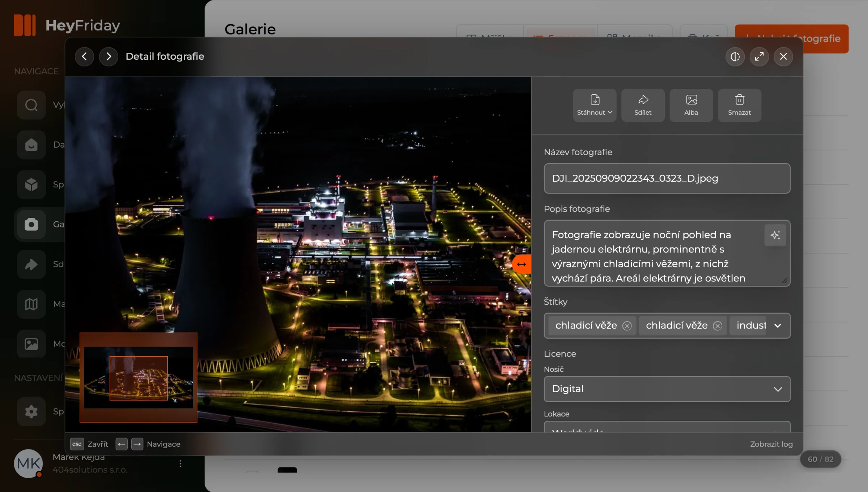Viewport: 868px width, 492px height.
Task: Click the Sdílet share button
Action: (x=643, y=105)
